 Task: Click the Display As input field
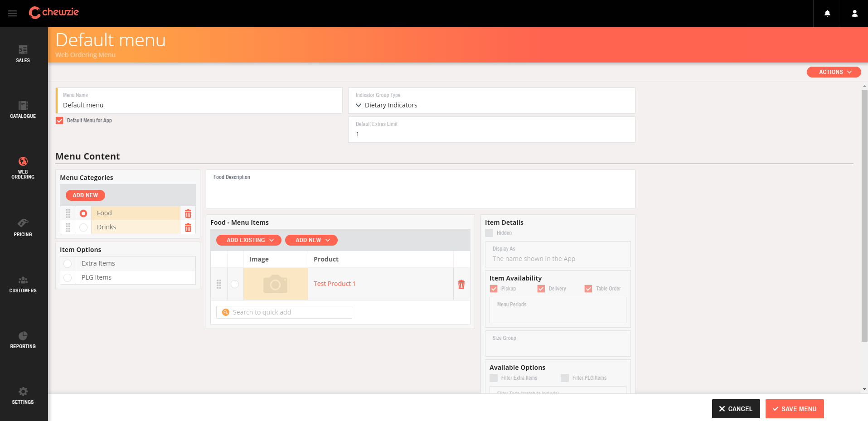558,254
